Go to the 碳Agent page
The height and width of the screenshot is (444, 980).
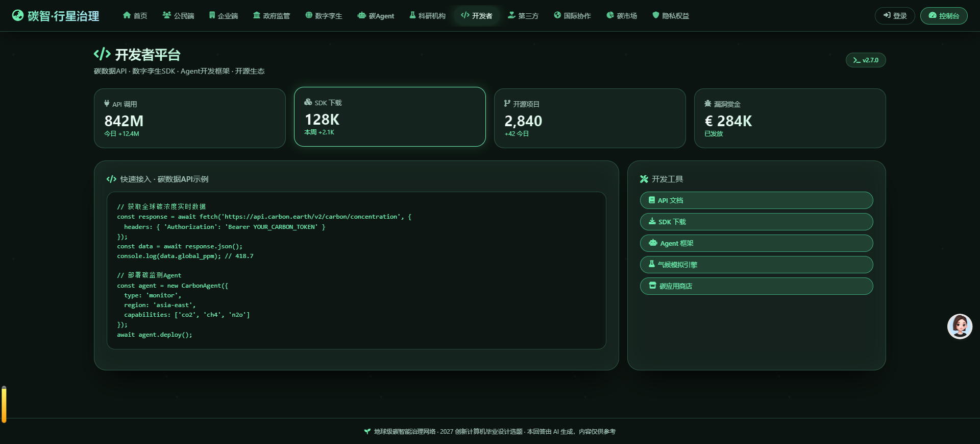[376, 16]
